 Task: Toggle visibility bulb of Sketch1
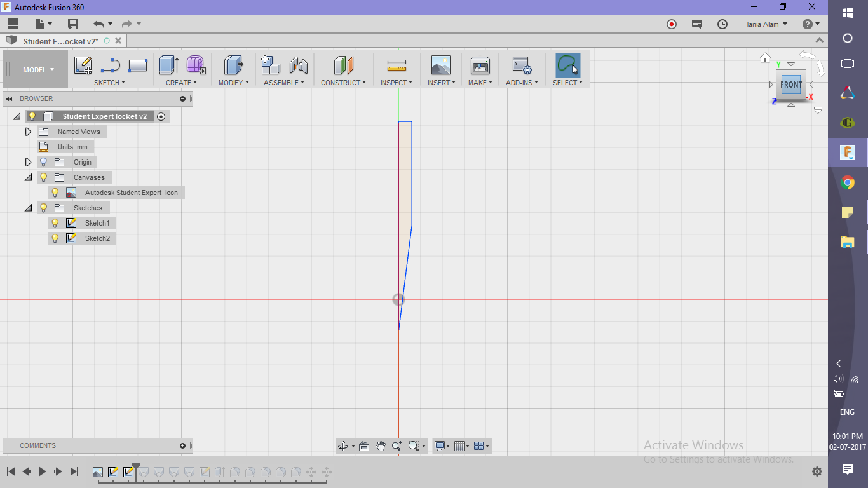click(55, 223)
